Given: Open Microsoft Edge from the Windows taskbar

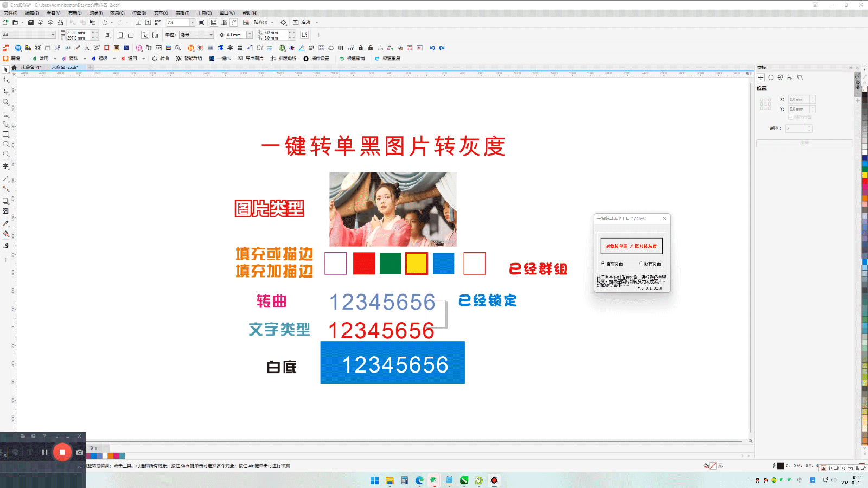Looking at the screenshot, I should [419, 480].
